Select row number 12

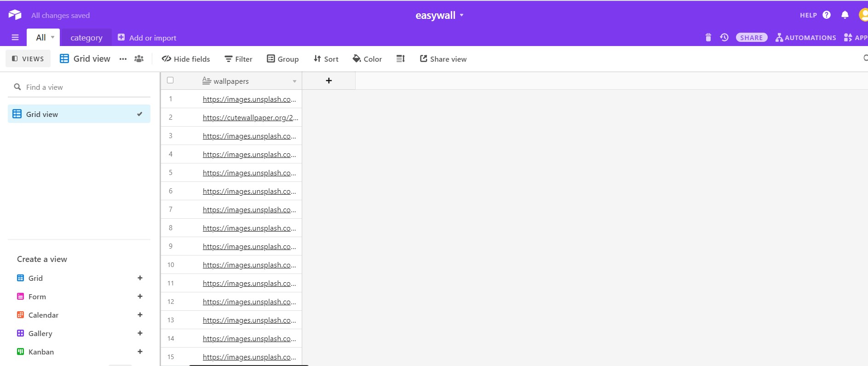click(171, 302)
